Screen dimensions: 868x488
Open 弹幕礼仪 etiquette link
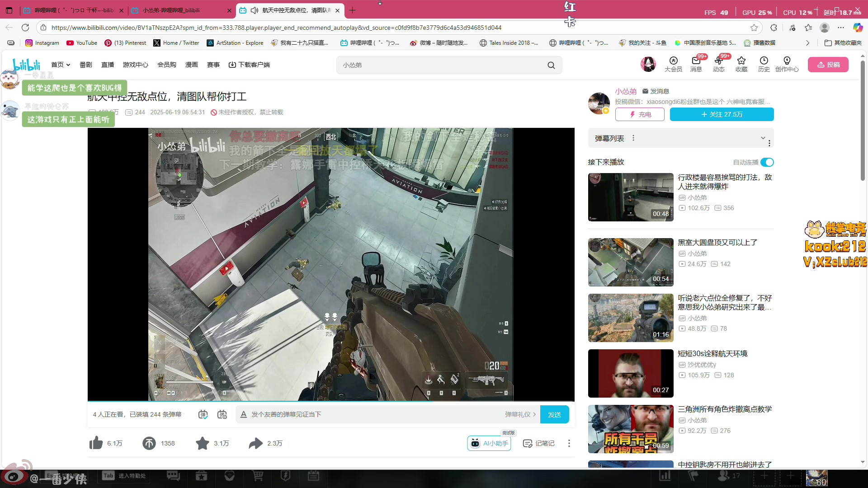coord(520,414)
